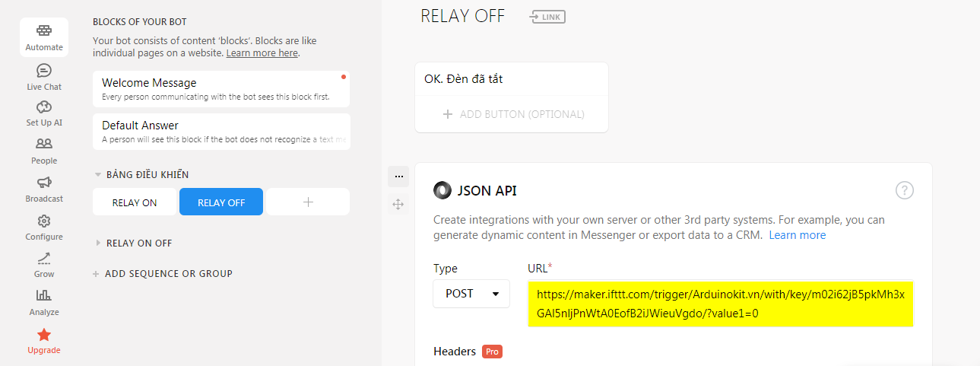Open the three-dots card options menu
Screen dimensions: 980x366
tap(398, 177)
